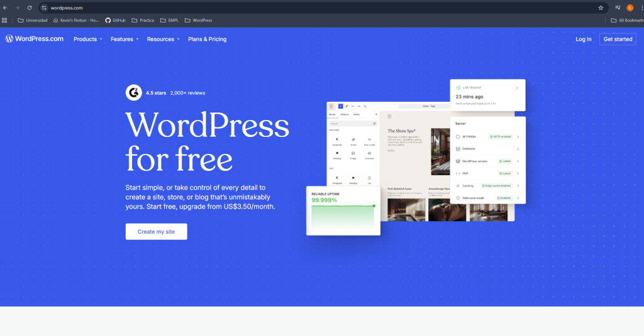This screenshot has height=336, width=644.
Task: Open the Chrome apps grid icon
Action: coord(5,20)
